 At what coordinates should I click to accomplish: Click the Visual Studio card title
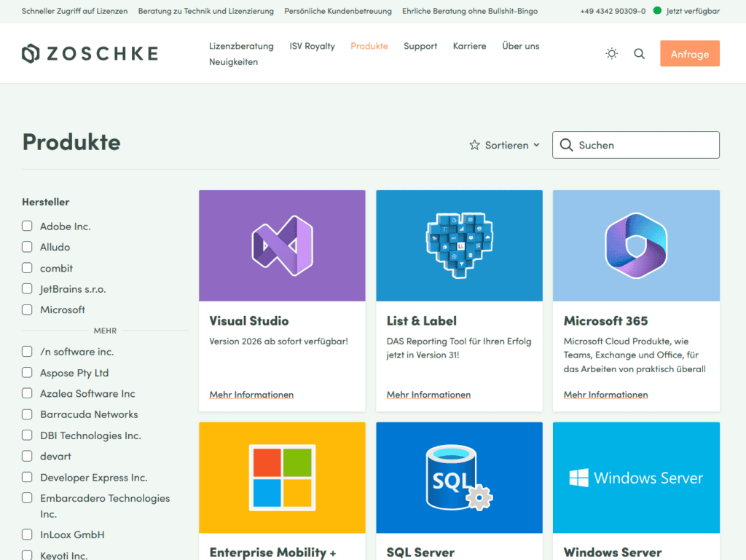coord(249,321)
